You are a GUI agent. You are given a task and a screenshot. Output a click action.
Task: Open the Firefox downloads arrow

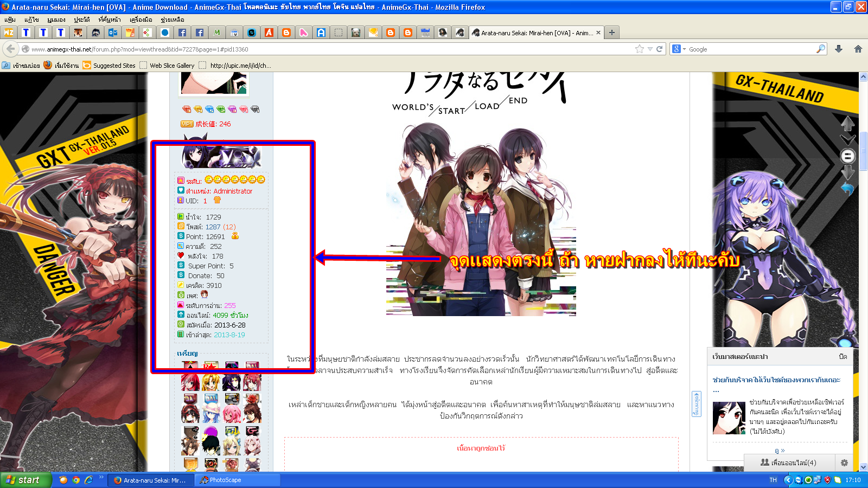click(839, 49)
